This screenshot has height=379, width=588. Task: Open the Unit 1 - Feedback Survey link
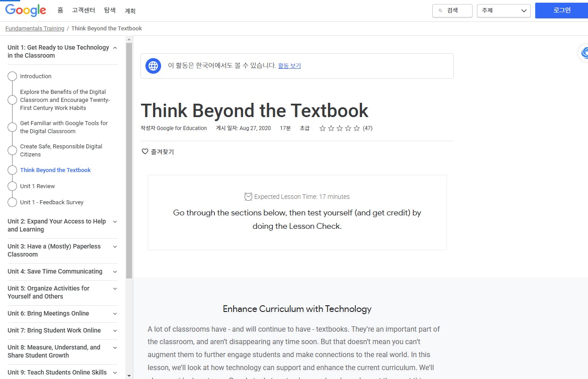tap(52, 202)
